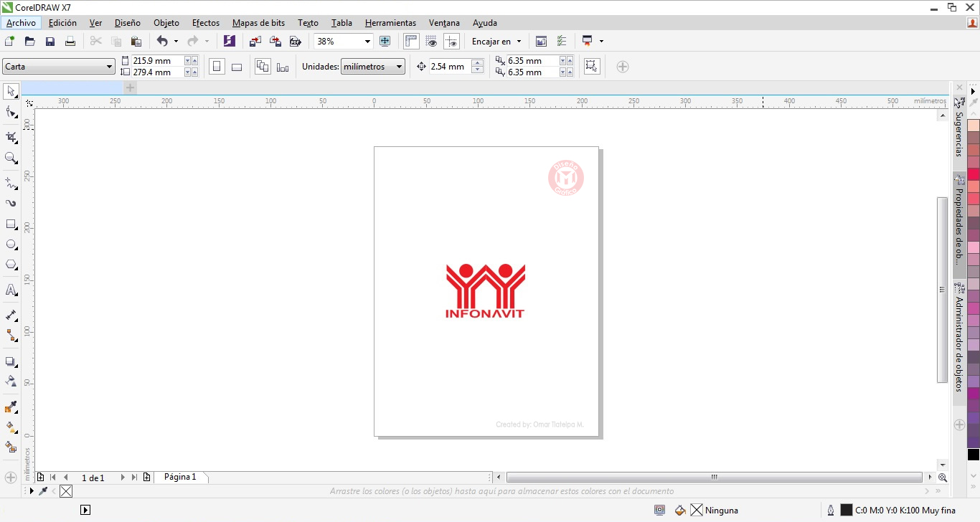This screenshot has width=980, height=522.
Task: Click the Undo button
Action: pyautogui.click(x=162, y=41)
